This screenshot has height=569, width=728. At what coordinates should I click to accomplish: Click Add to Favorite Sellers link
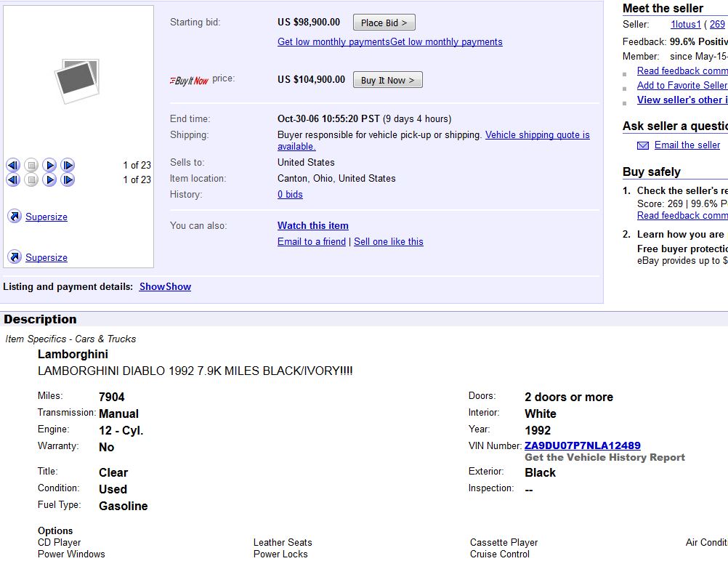pos(681,85)
